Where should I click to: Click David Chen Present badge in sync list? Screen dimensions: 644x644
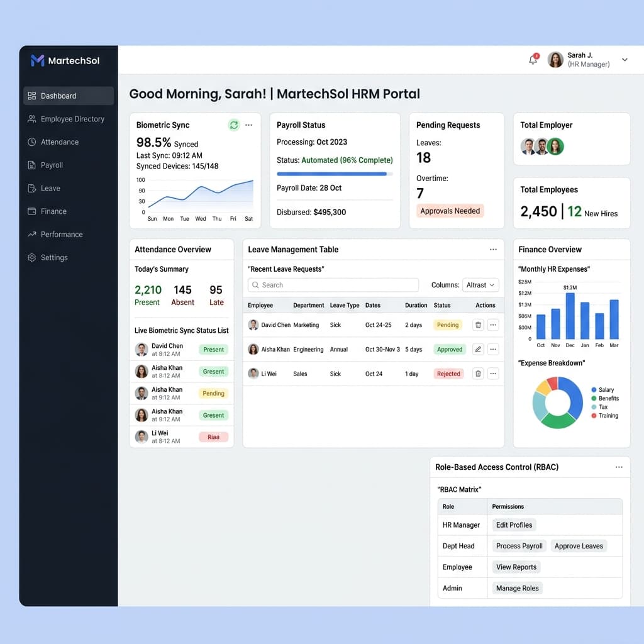click(214, 350)
